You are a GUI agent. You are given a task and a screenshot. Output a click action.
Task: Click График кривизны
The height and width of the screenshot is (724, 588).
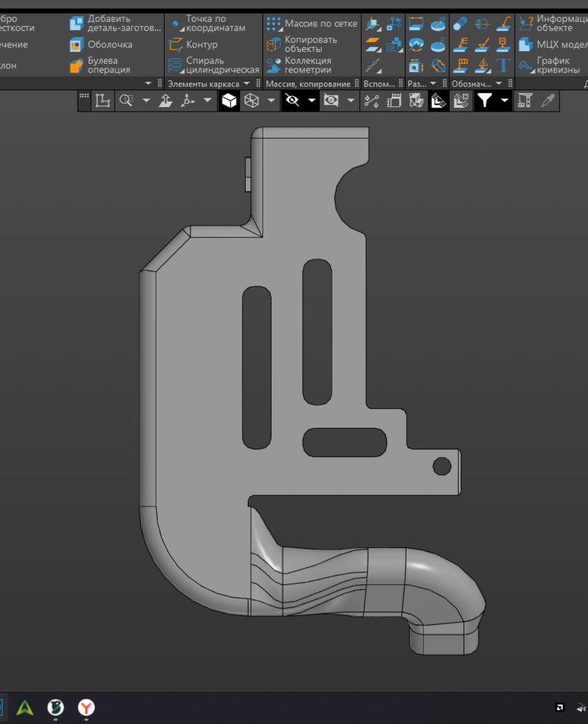549,65
